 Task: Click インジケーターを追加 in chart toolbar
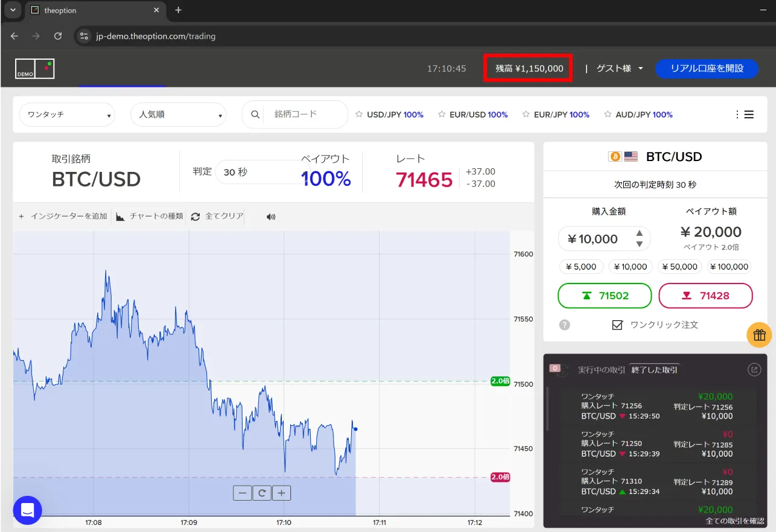[x=62, y=217]
